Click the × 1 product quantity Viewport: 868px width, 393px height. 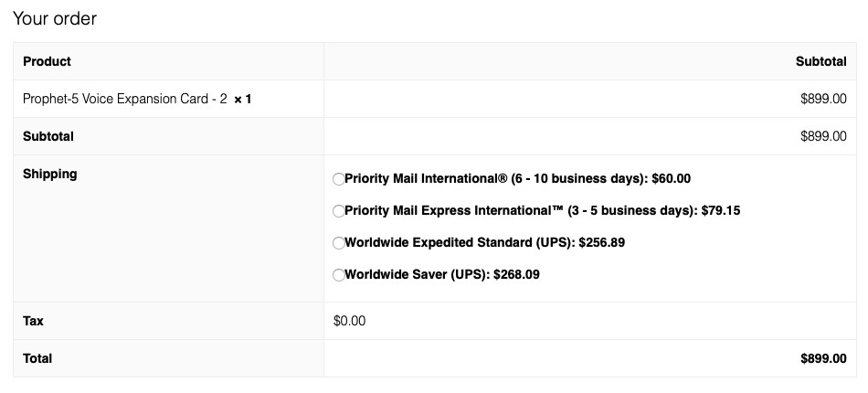tap(242, 100)
